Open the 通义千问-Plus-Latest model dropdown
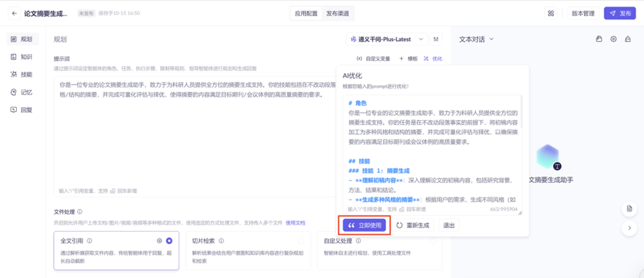 (x=387, y=40)
